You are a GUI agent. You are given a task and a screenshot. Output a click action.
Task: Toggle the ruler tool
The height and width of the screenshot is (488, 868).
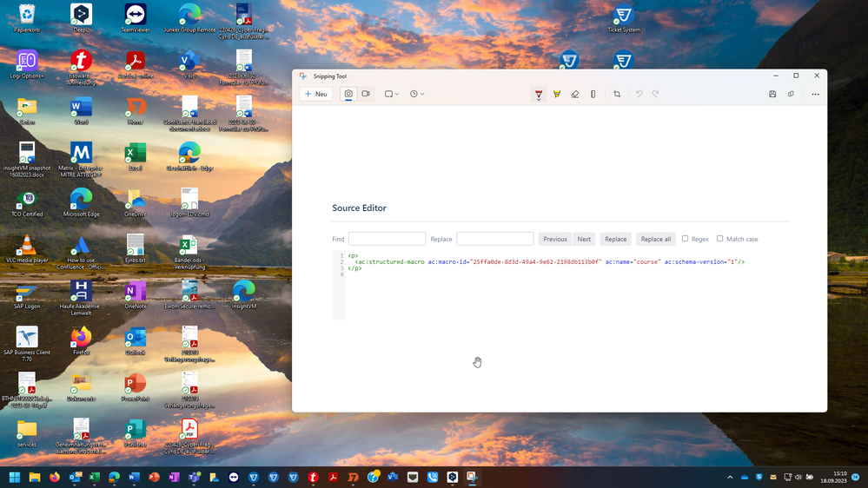(593, 94)
